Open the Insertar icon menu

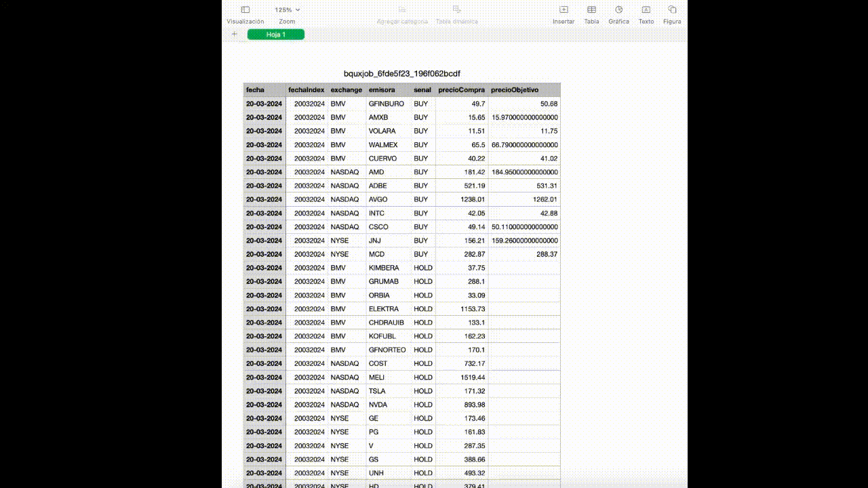(564, 9)
